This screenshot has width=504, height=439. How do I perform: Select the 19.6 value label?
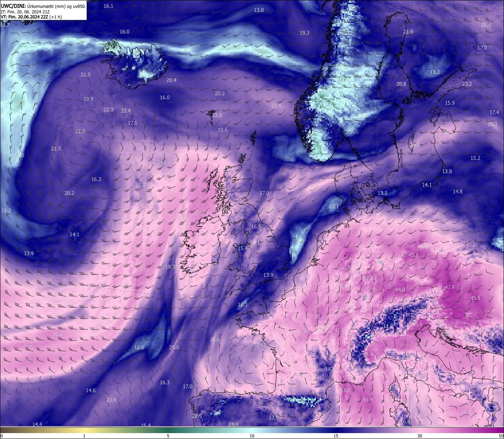point(222,130)
